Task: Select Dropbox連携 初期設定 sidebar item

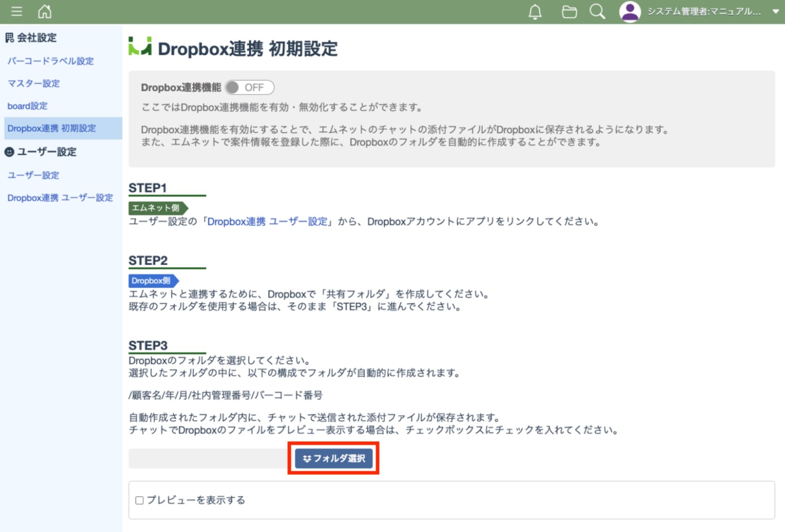Action: pyautogui.click(x=52, y=129)
